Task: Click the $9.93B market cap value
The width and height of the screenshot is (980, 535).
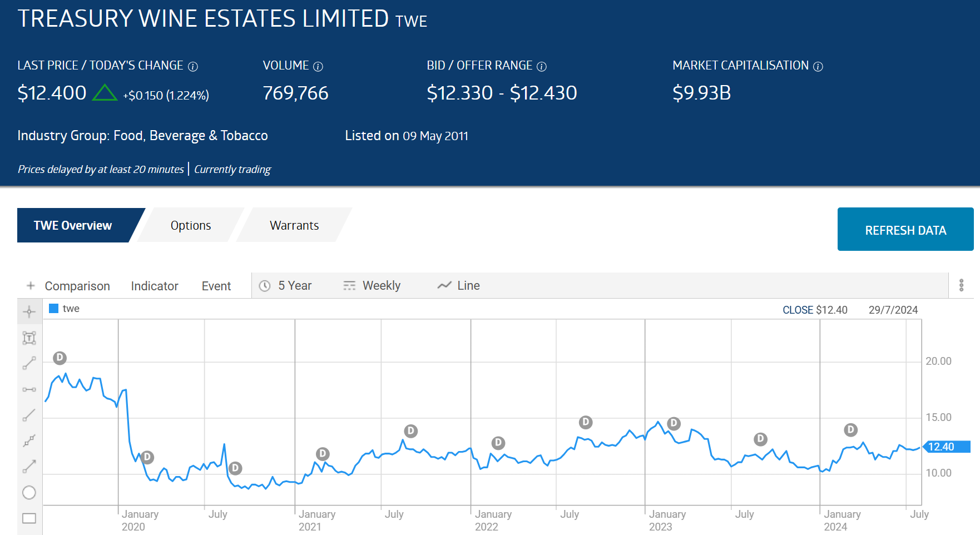Action: [x=701, y=93]
